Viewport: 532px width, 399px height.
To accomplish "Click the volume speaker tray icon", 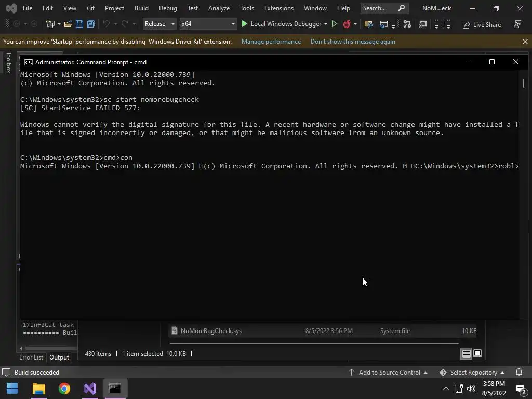I will (471, 389).
